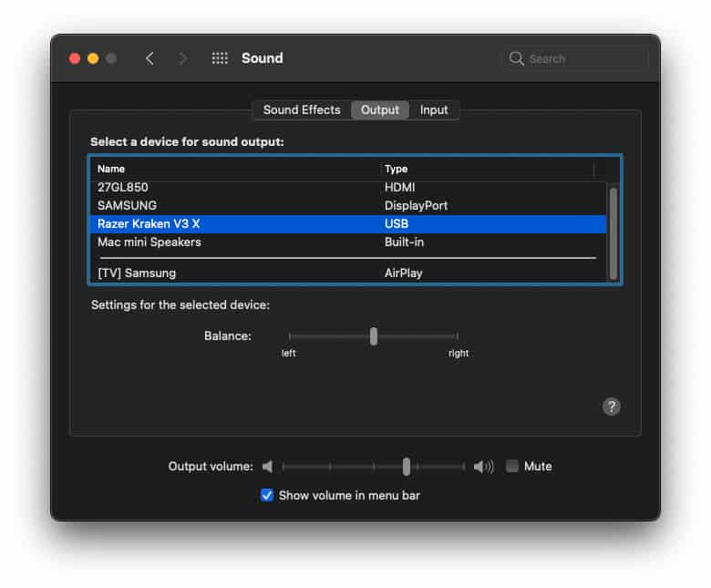
Task: Click the Balance slider handle
Action: [373, 336]
